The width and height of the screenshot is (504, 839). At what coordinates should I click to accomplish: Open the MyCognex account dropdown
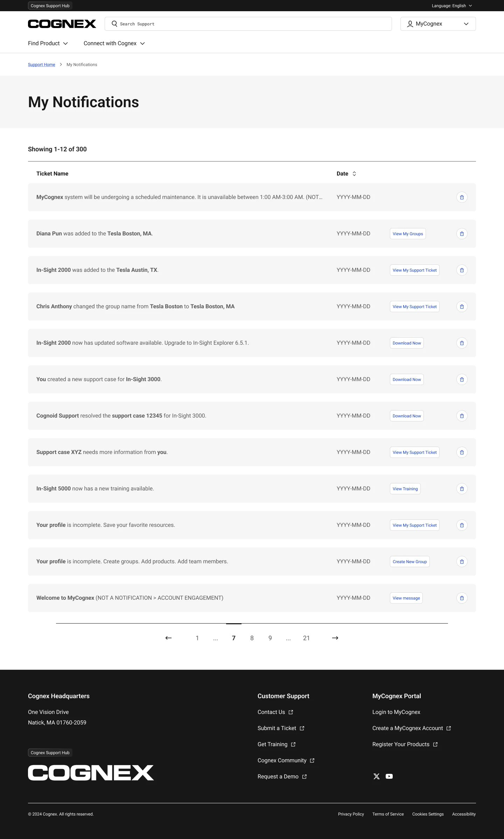438,24
